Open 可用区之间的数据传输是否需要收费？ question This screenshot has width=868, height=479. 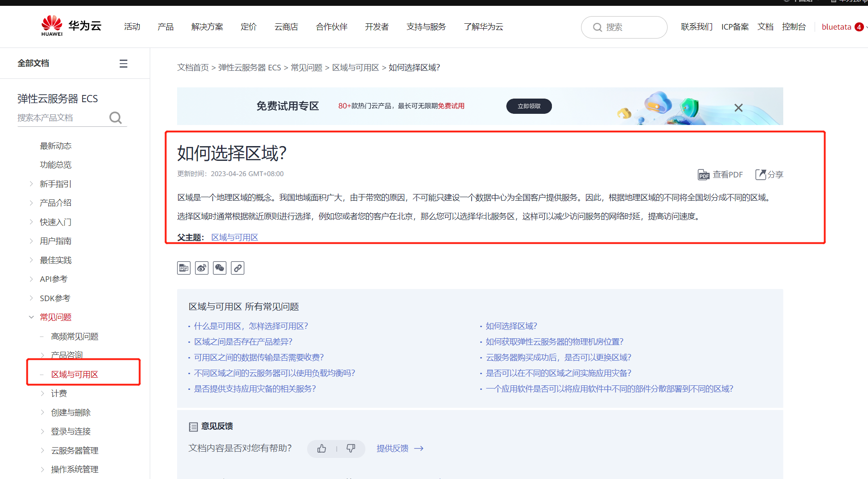(x=259, y=358)
